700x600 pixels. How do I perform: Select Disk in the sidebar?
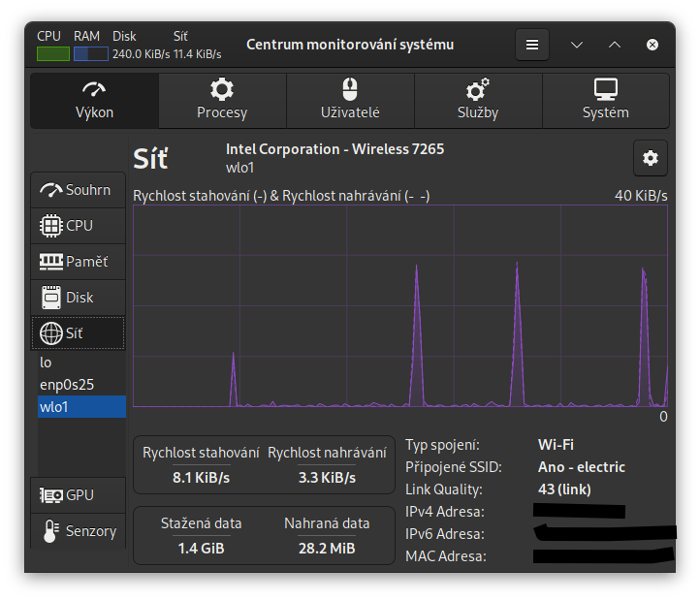(x=78, y=298)
